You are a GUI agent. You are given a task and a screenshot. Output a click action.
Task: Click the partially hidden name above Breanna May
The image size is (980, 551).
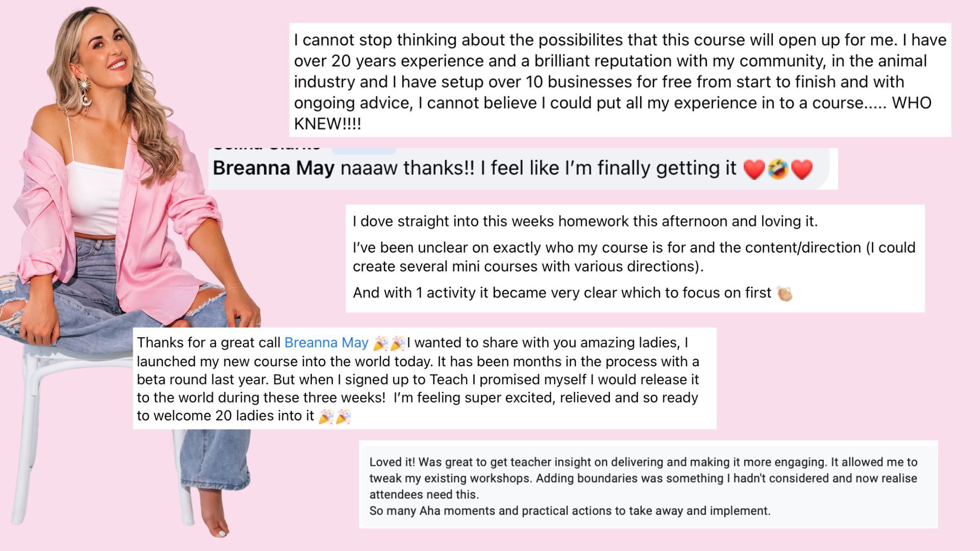tap(266, 148)
